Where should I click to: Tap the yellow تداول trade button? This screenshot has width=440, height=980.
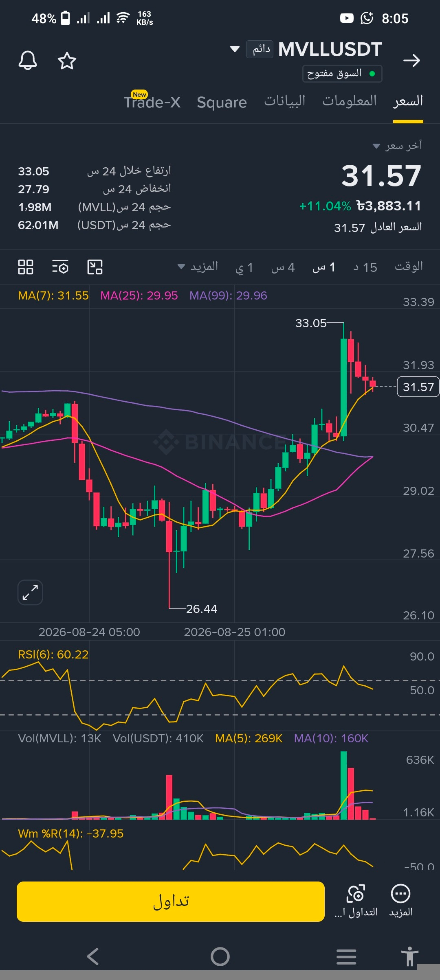171,901
